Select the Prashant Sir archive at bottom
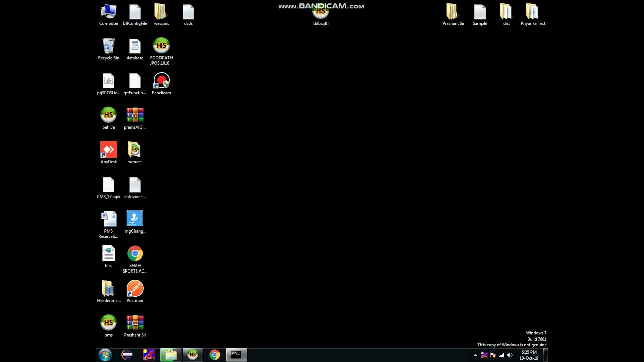The image size is (644, 362). click(x=135, y=327)
